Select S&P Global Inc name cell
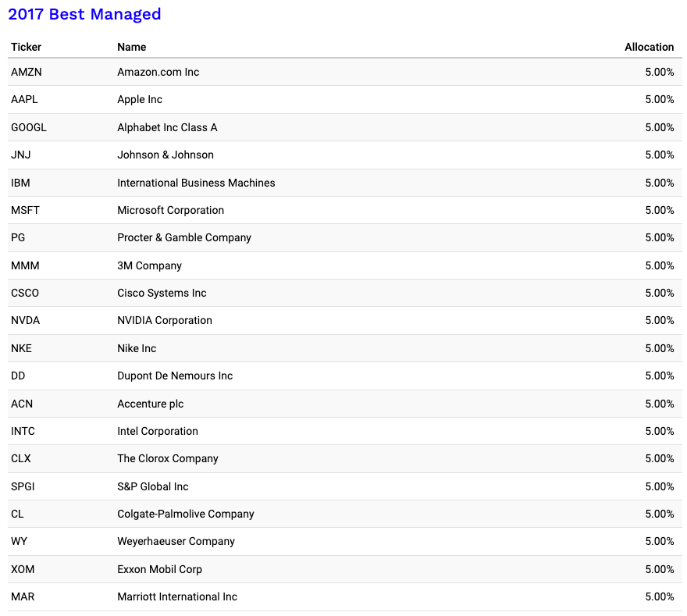The height and width of the screenshot is (616, 687). [x=152, y=486]
